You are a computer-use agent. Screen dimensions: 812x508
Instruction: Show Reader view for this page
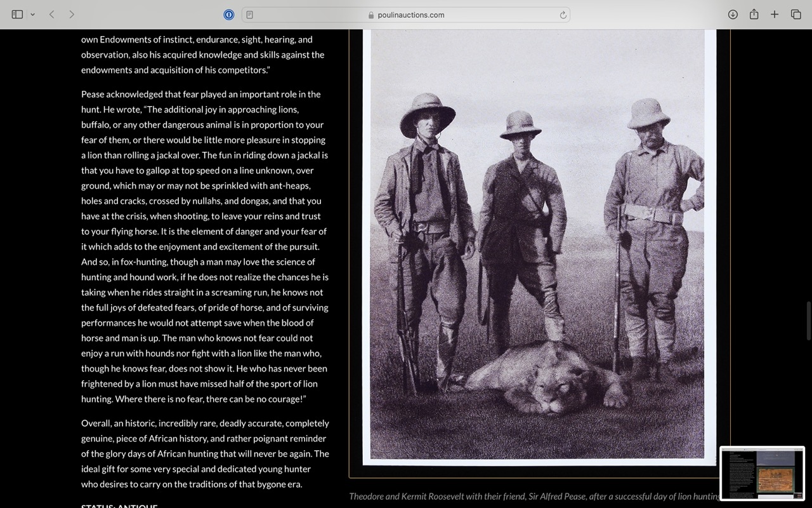click(x=250, y=15)
